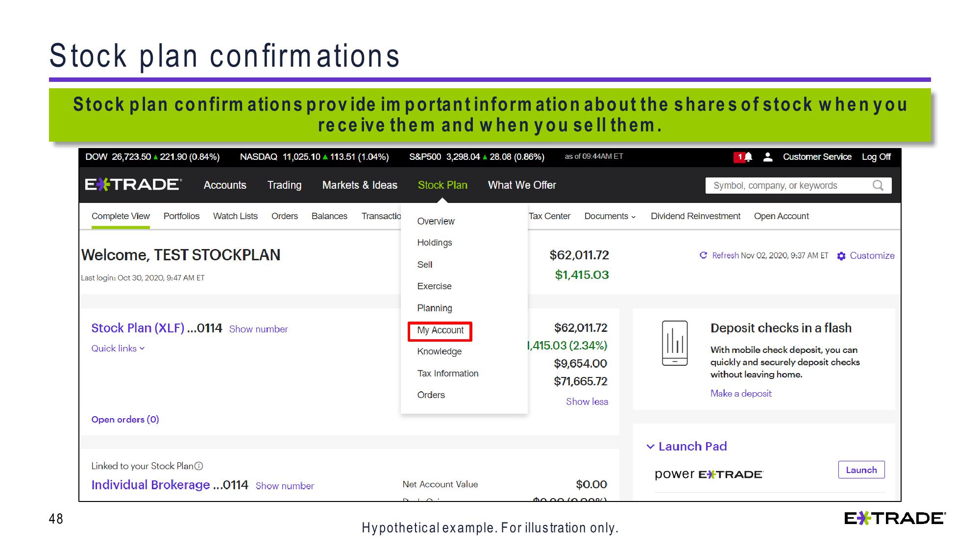The image size is (980, 551).
Task: Click the $9,654.00 value
Action: [581, 364]
